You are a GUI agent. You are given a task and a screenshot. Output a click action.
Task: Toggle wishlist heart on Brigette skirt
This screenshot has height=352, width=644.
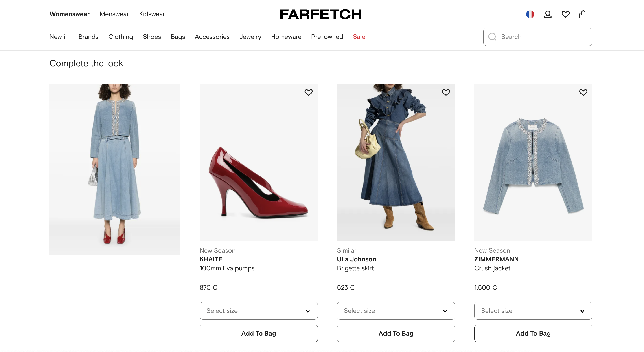coord(446,92)
